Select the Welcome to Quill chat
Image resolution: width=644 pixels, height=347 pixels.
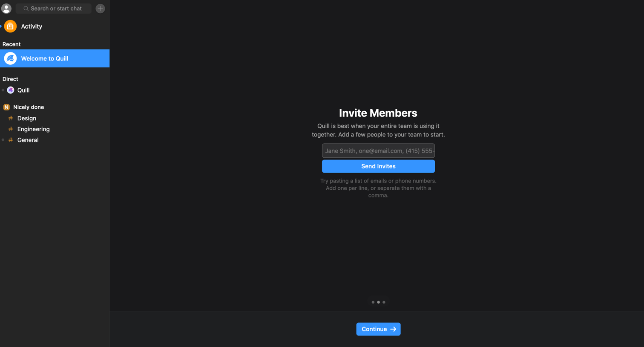coord(55,58)
